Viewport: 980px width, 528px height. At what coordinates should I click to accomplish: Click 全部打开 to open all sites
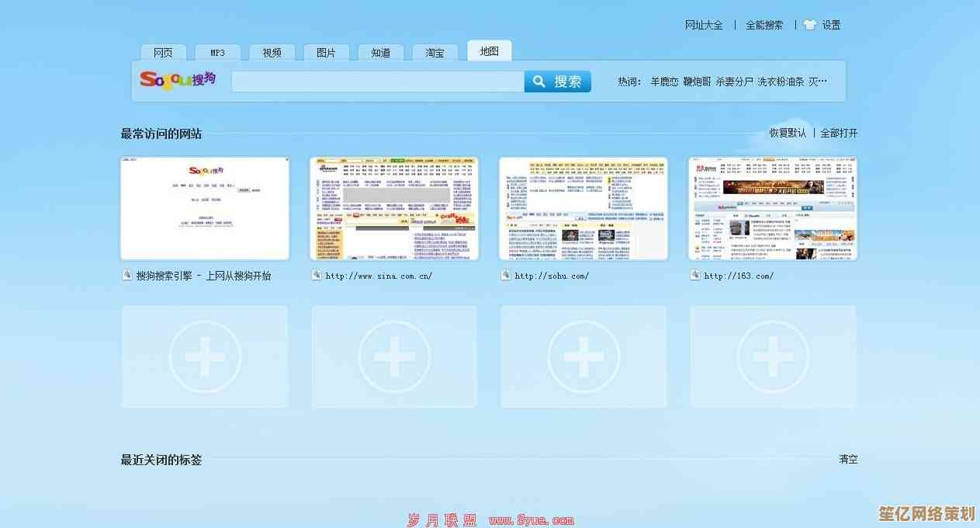839,133
